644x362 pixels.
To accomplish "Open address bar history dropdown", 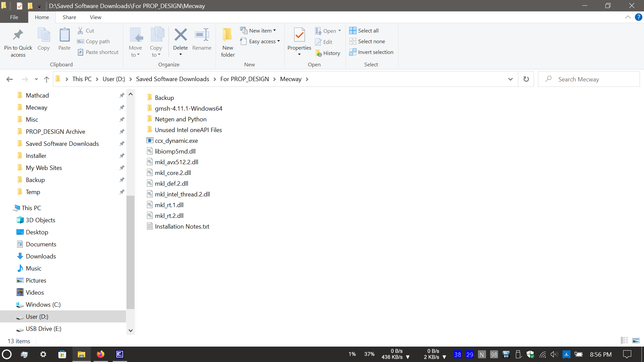I will pos(511,79).
